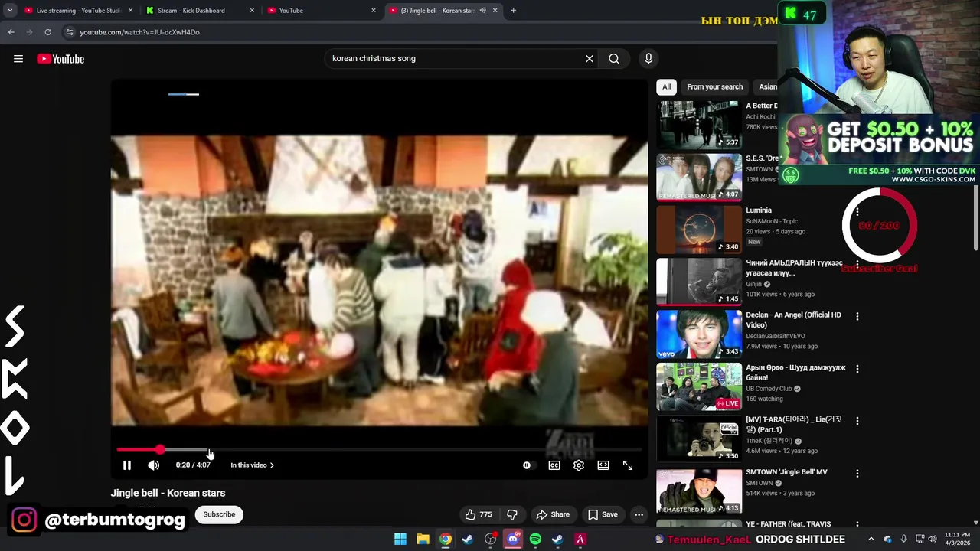980x551 pixels.
Task: Open the YouTube hamburger guide menu
Action: click(18, 59)
